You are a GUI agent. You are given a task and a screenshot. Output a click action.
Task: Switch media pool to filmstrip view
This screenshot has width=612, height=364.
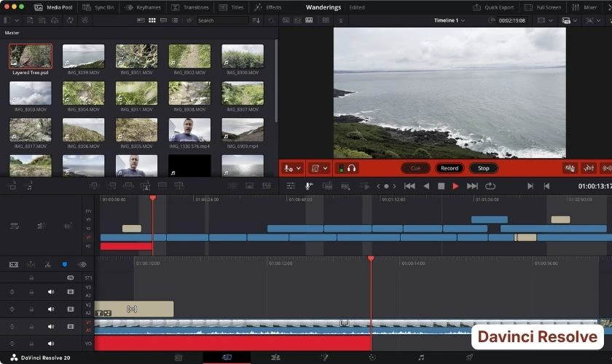(163, 20)
